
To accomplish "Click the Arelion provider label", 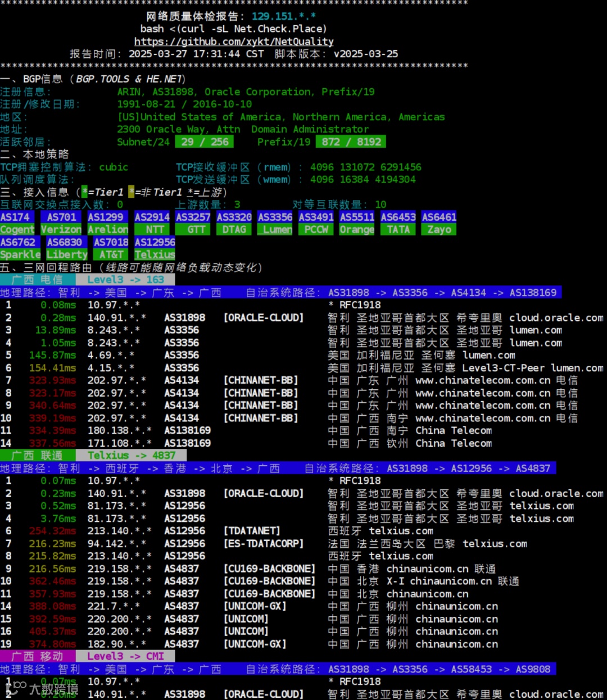I will [108, 229].
